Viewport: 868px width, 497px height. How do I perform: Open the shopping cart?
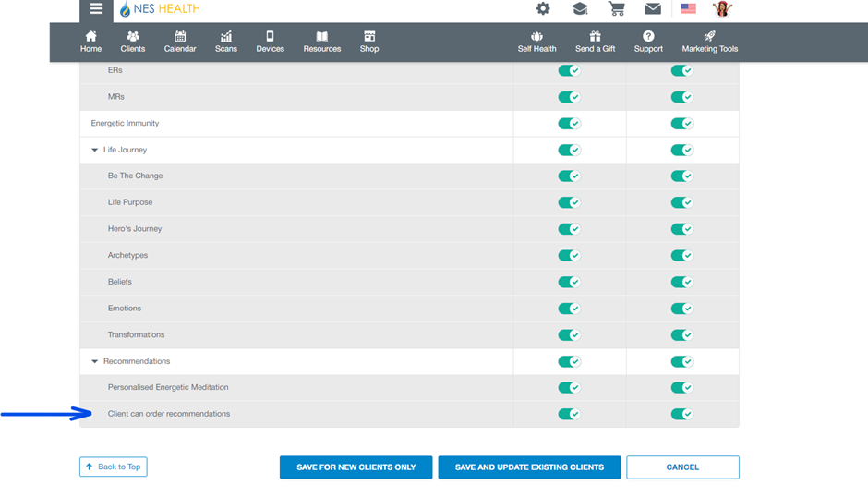616,9
